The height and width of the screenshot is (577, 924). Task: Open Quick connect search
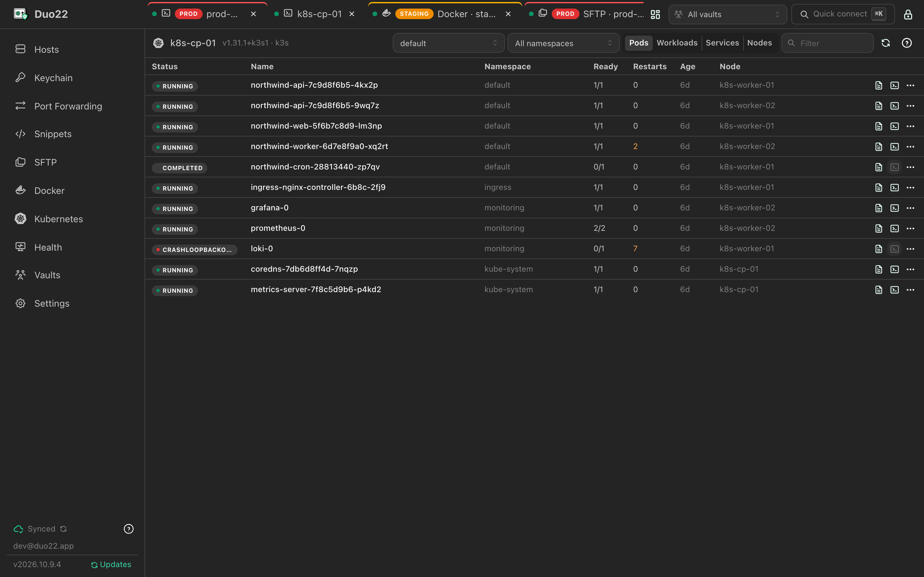pyautogui.click(x=843, y=15)
